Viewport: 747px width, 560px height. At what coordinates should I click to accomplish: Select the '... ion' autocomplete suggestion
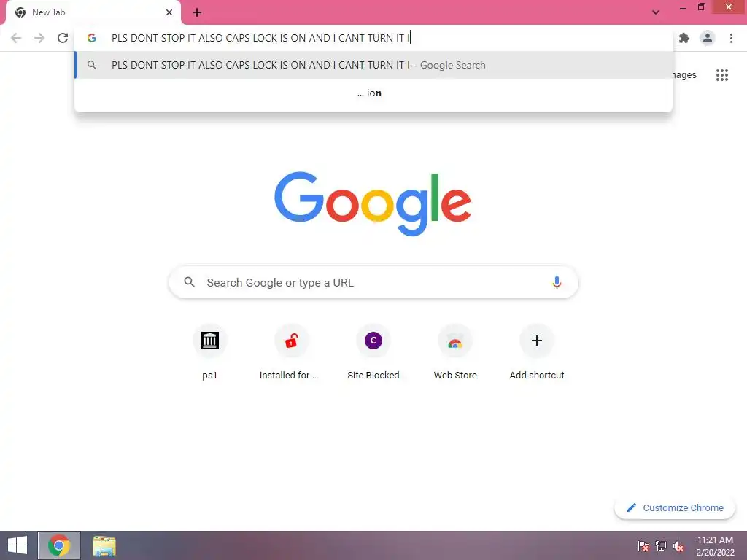pos(373,93)
